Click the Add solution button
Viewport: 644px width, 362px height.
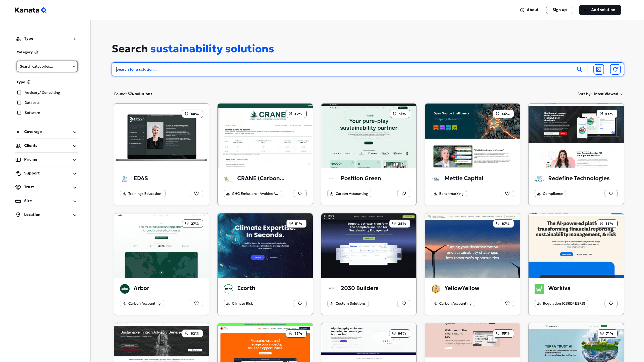(600, 10)
